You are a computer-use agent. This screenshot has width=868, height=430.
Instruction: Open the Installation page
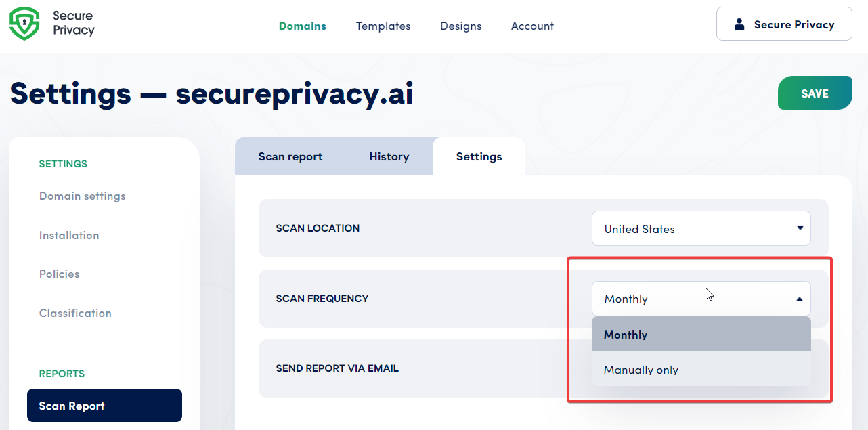pyautogui.click(x=69, y=235)
